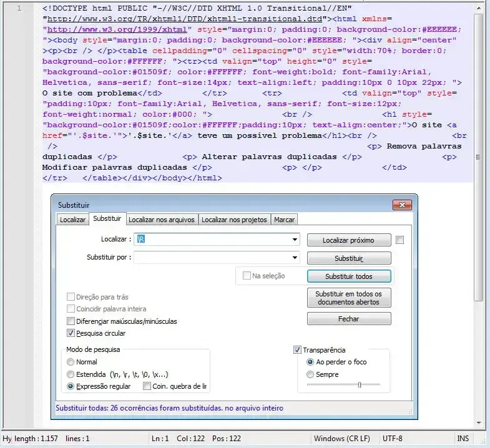Uncheck the Pesquisa circular checkbox
This screenshot has height=448, width=490.
click(71, 333)
